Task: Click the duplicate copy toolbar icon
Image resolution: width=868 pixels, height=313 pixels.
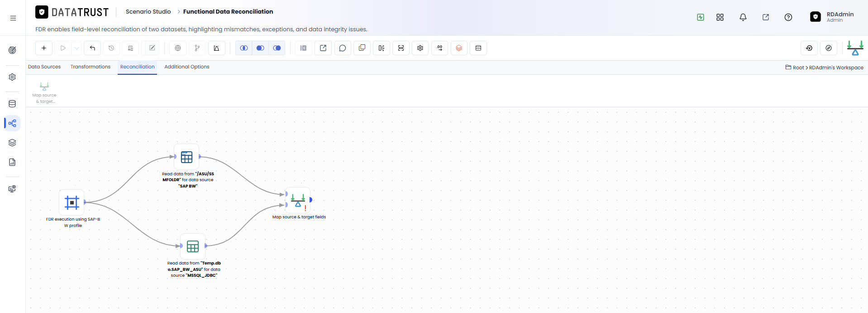Action: coord(362,48)
